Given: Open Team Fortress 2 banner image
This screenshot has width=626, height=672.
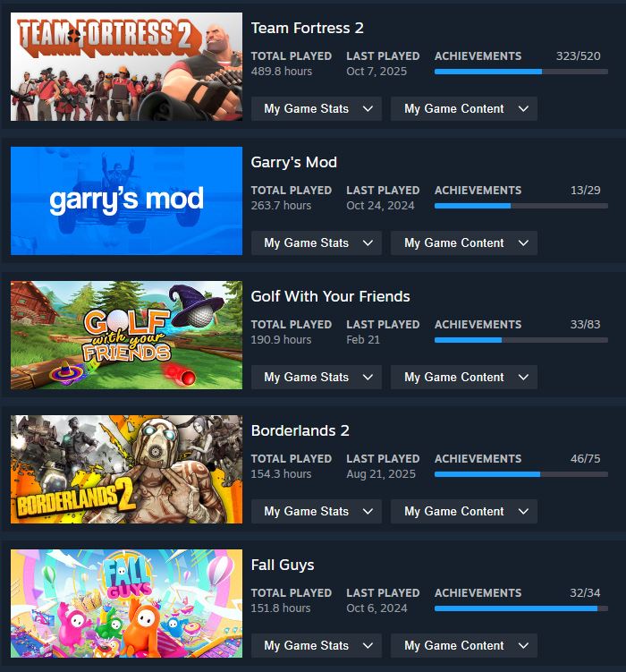Looking at the screenshot, I should (x=126, y=66).
